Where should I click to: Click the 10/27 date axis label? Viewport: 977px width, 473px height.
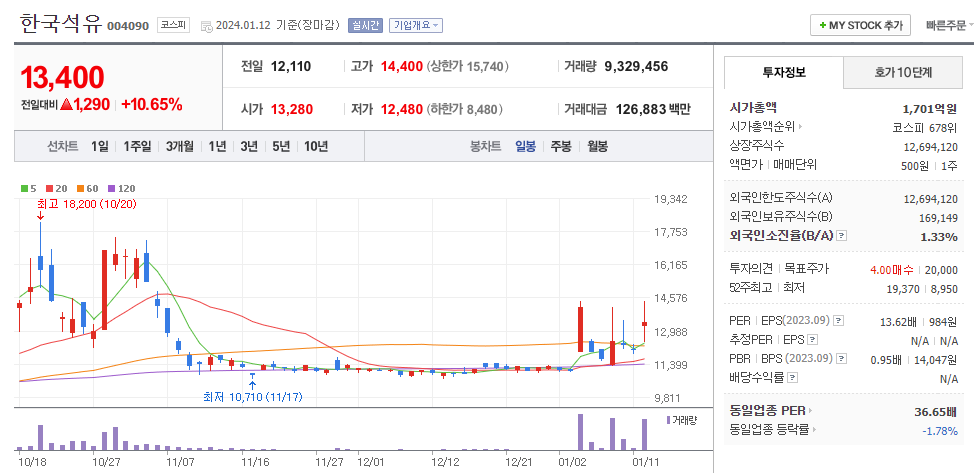coord(106,462)
